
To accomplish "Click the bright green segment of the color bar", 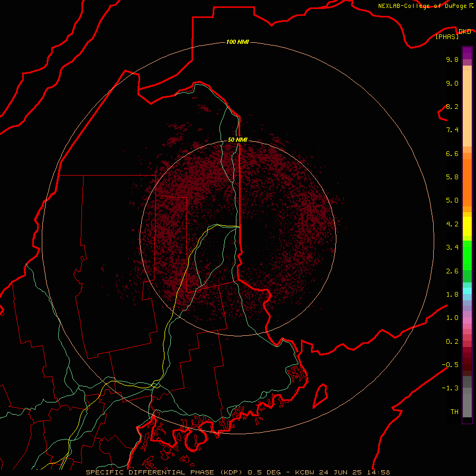I will (x=467, y=255).
